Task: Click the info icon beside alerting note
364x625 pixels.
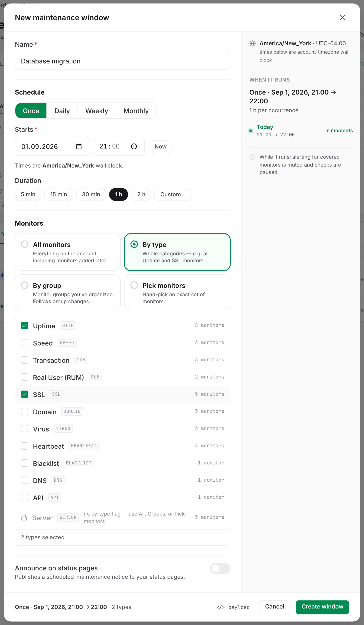Action: coord(253,157)
